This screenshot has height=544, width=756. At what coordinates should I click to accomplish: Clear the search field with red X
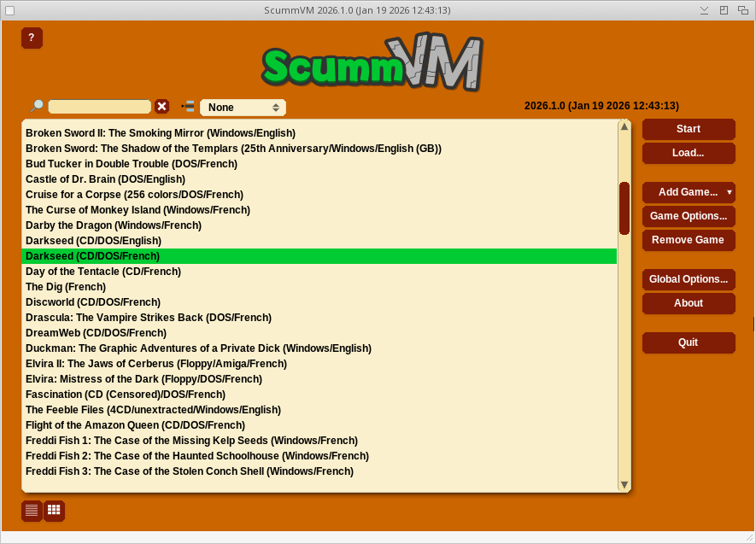[x=161, y=107]
